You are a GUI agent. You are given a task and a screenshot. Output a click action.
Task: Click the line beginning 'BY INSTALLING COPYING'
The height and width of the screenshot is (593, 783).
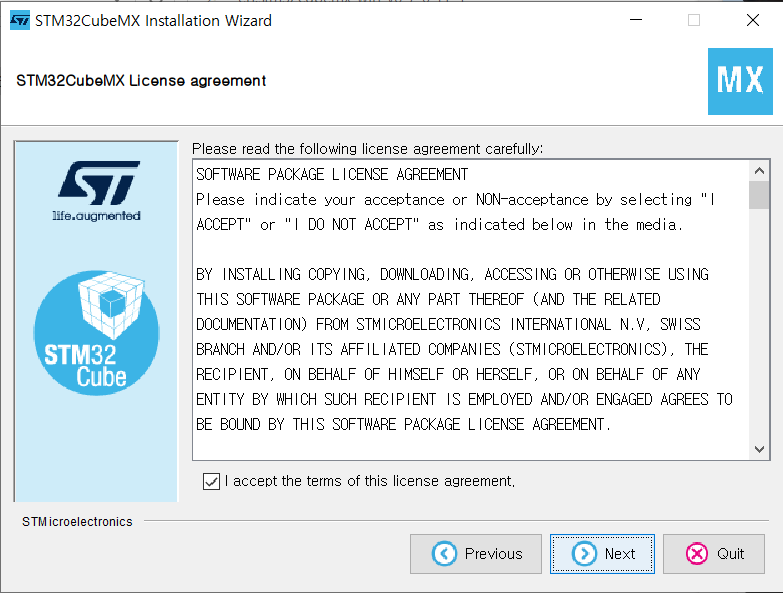click(x=452, y=275)
